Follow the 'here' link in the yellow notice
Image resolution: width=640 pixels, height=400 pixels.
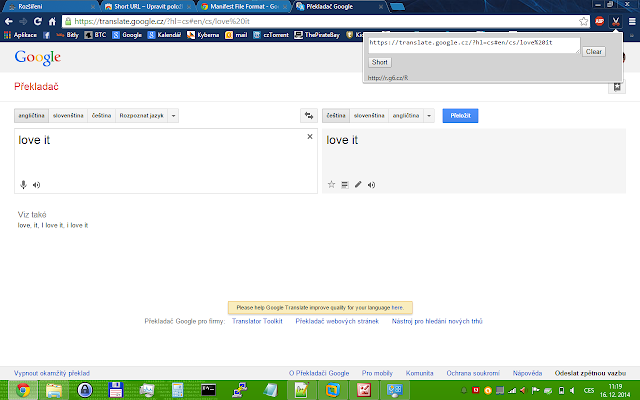pyautogui.click(x=397, y=308)
